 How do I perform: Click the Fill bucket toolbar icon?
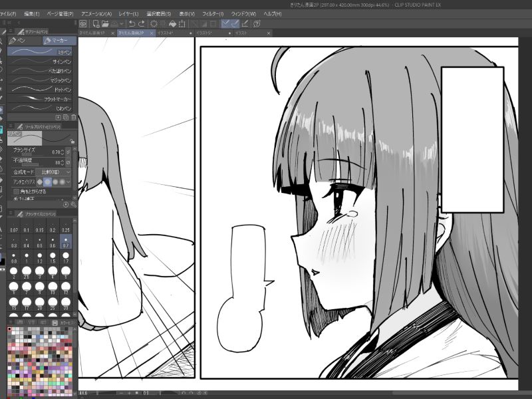click(173, 24)
